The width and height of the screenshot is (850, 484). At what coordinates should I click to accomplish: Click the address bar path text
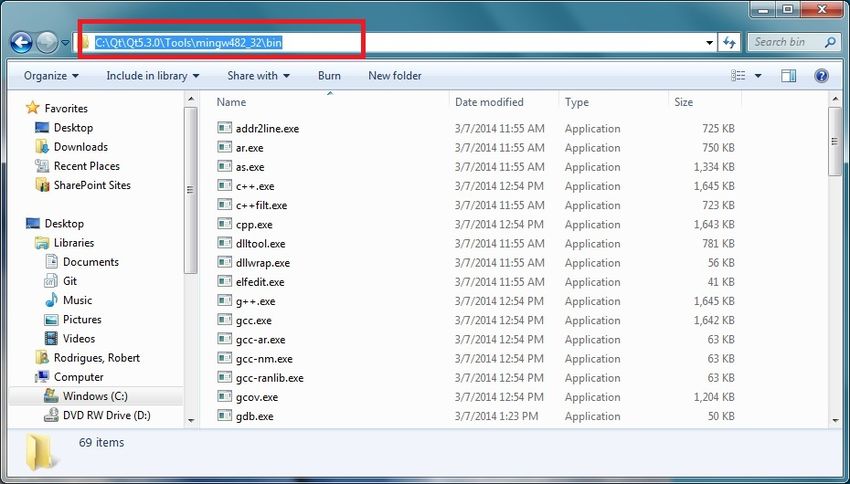pyautogui.click(x=188, y=42)
